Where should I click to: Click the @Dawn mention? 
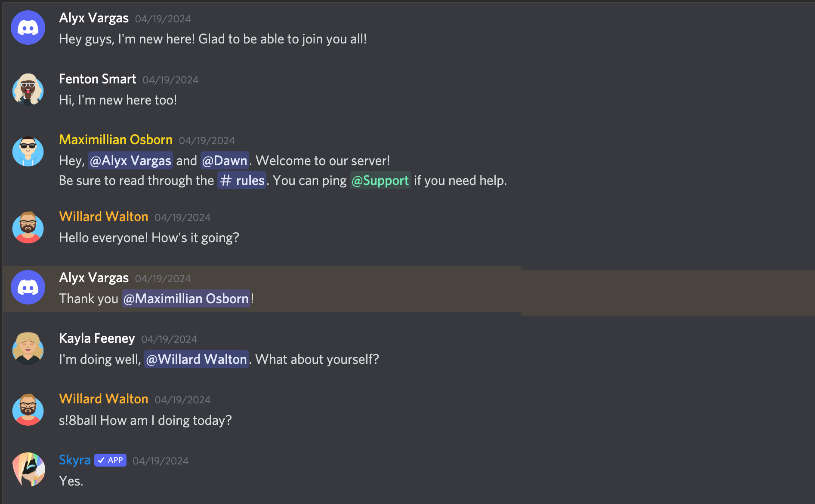click(225, 160)
